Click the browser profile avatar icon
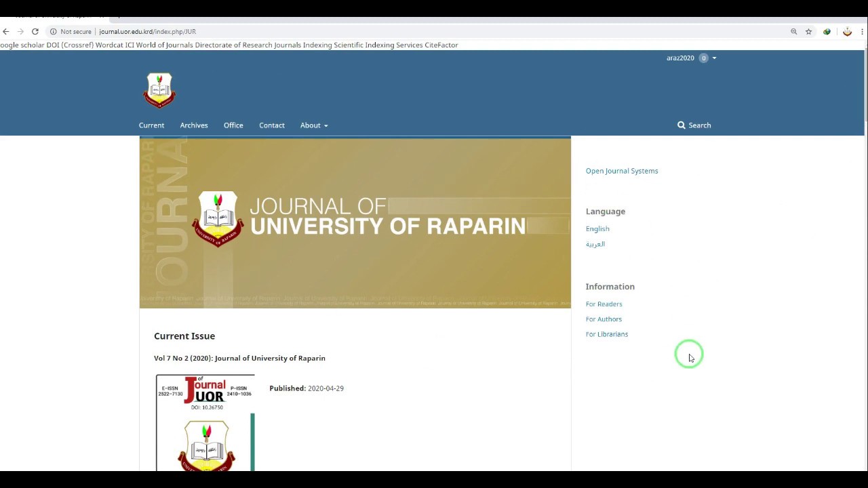The image size is (868, 488). pos(847,31)
